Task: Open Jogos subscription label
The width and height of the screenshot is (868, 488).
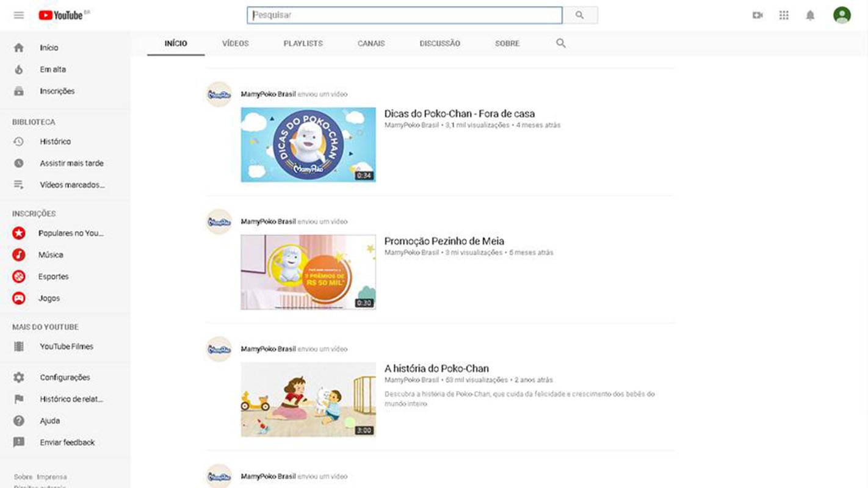Action: [x=49, y=298]
